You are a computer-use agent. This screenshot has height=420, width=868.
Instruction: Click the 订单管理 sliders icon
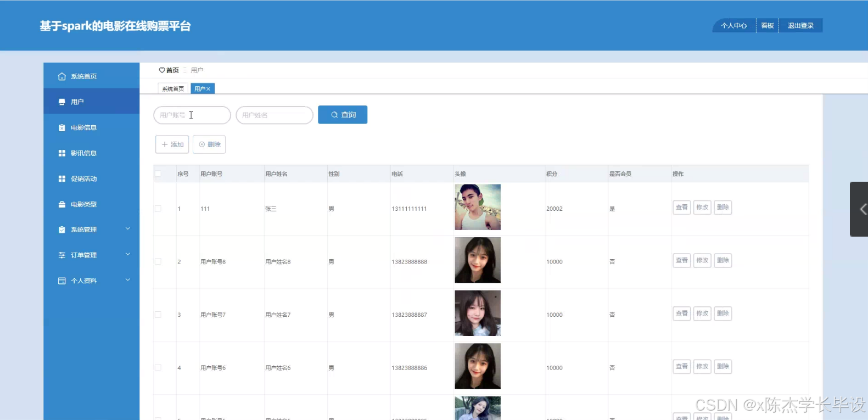62,255
